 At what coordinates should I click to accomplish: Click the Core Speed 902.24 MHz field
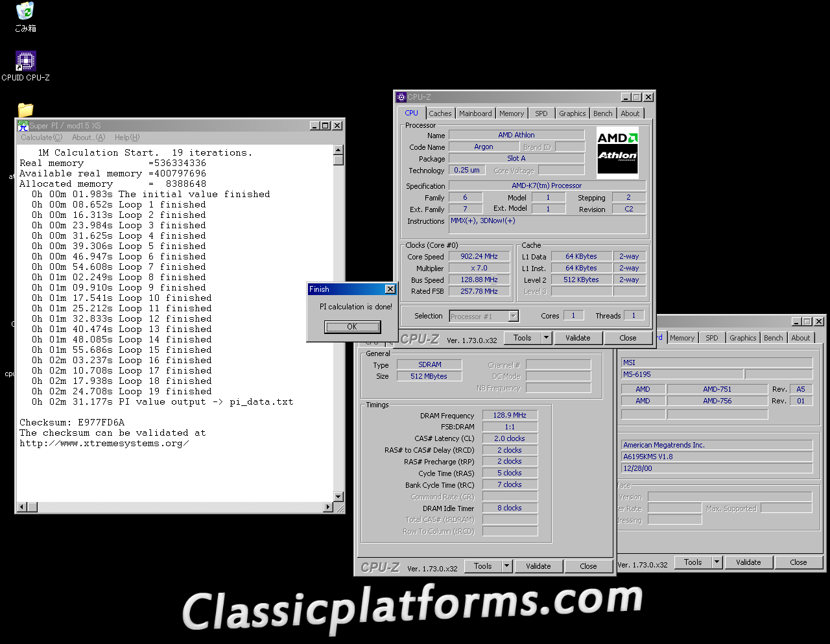point(479,257)
